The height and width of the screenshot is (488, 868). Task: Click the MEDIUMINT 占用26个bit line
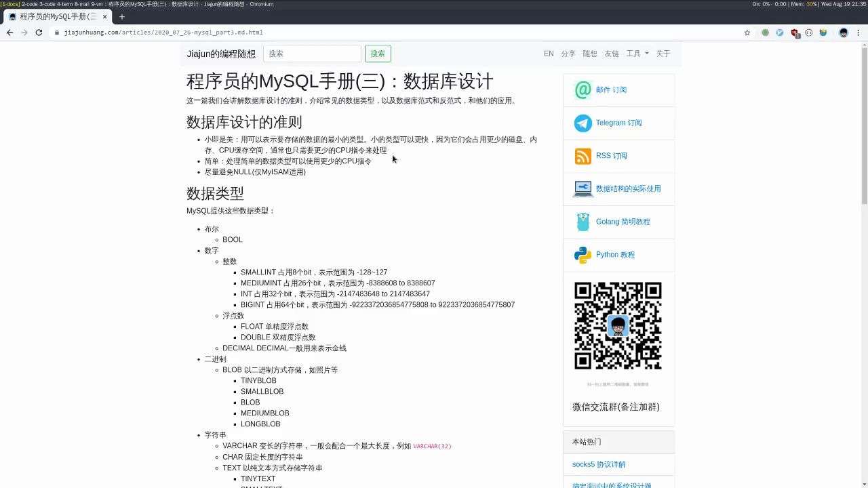pos(338,283)
